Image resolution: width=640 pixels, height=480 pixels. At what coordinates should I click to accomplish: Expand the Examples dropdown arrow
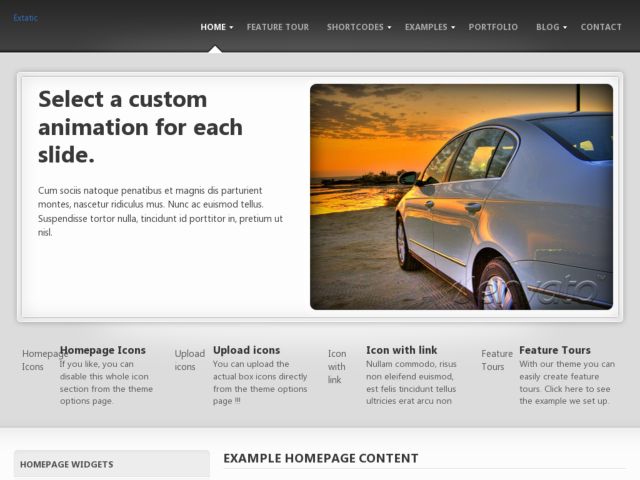pos(453,27)
